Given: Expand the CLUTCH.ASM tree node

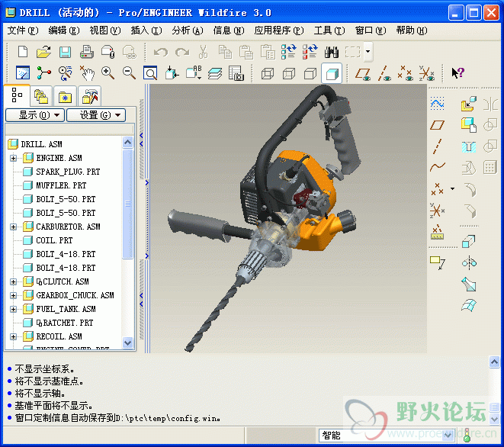Looking at the screenshot, I should (13, 281).
